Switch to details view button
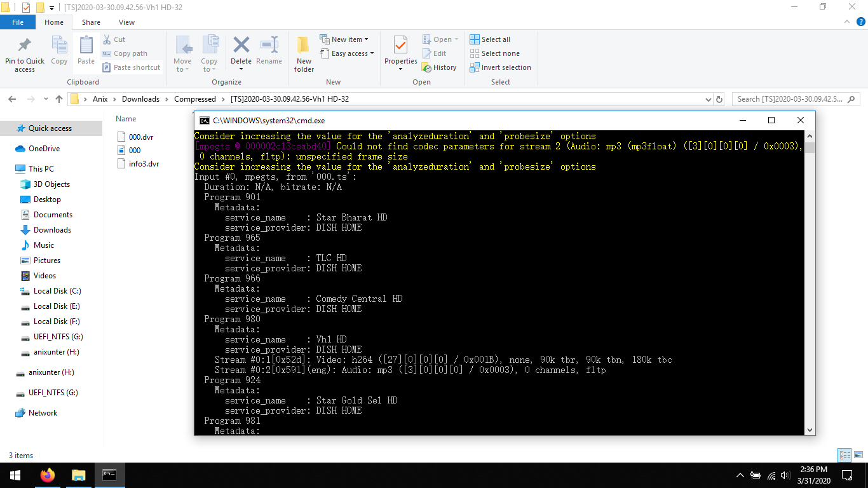 point(844,455)
